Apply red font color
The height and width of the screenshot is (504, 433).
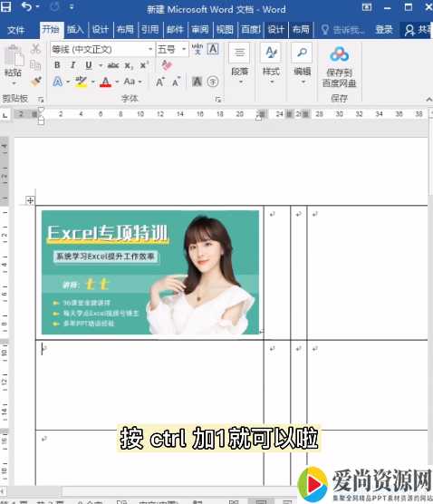[x=105, y=82]
